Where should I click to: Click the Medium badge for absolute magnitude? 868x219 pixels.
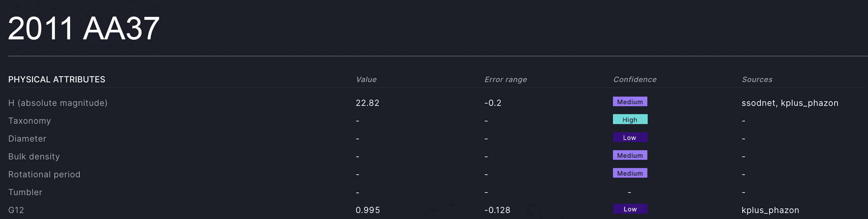coord(630,102)
